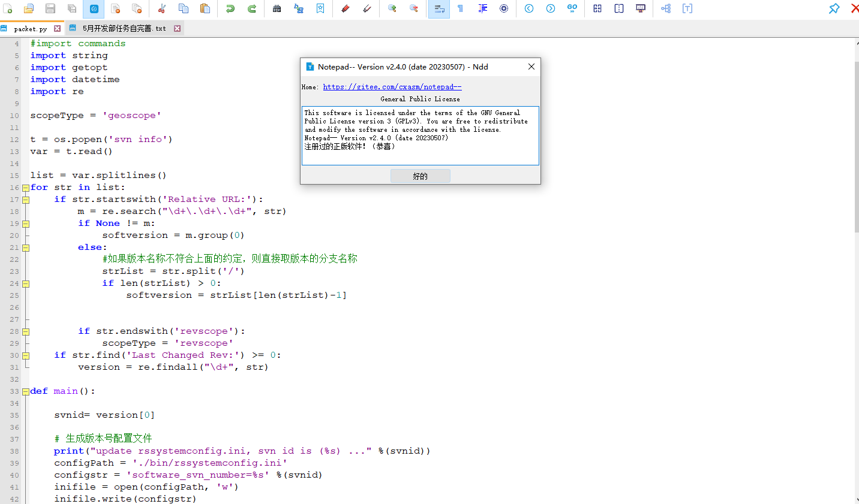Close the 5月开发部任务自完善.txt tab
The height and width of the screenshot is (504, 859).
(177, 28)
